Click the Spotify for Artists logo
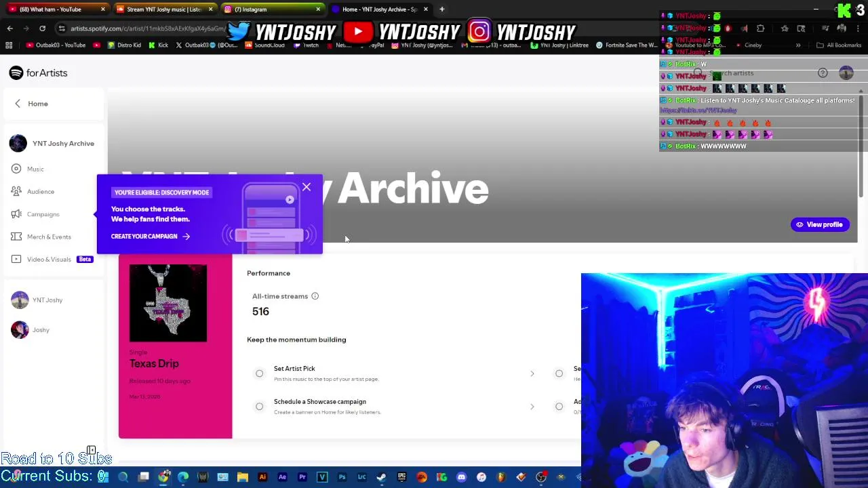The image size is (868, 488). pyautogui.click(x=38, y=73)
